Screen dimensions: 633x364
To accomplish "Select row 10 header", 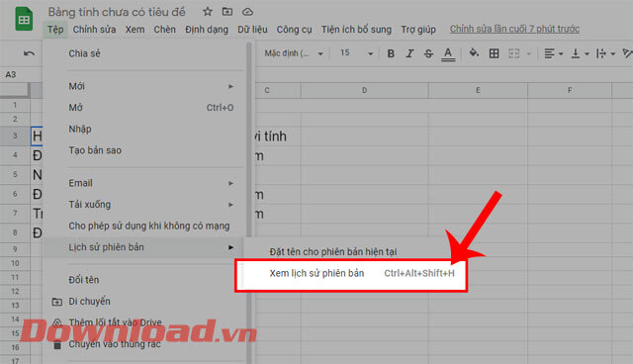I will pyautogui.click(x=15, y=263).
